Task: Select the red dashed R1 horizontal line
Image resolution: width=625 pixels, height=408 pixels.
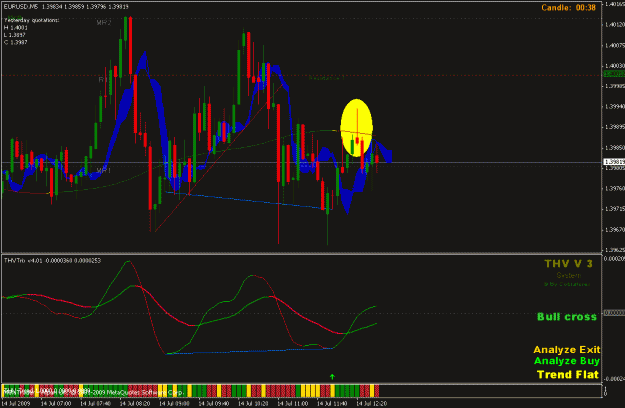Action: tap(301, 75)
